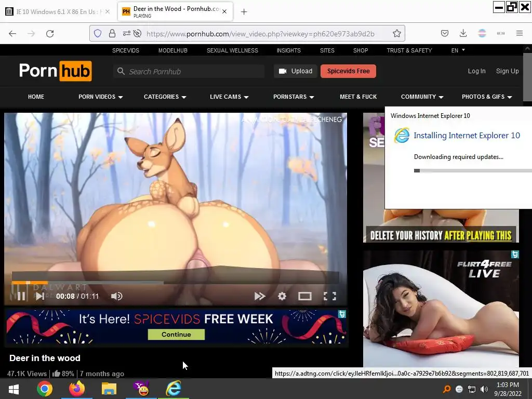Switch to Firefox on the taskbar

[x=77, y=389]
